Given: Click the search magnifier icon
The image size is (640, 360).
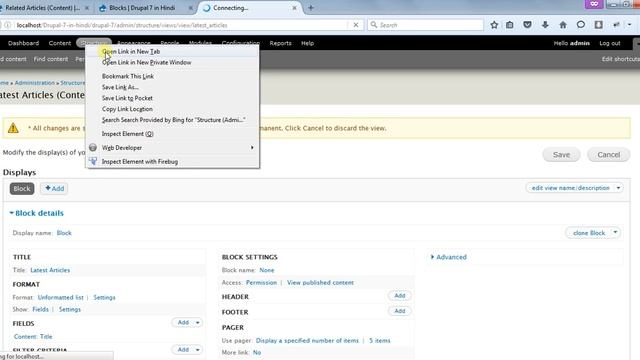Looking at the screenshot, I should point(373,25).
